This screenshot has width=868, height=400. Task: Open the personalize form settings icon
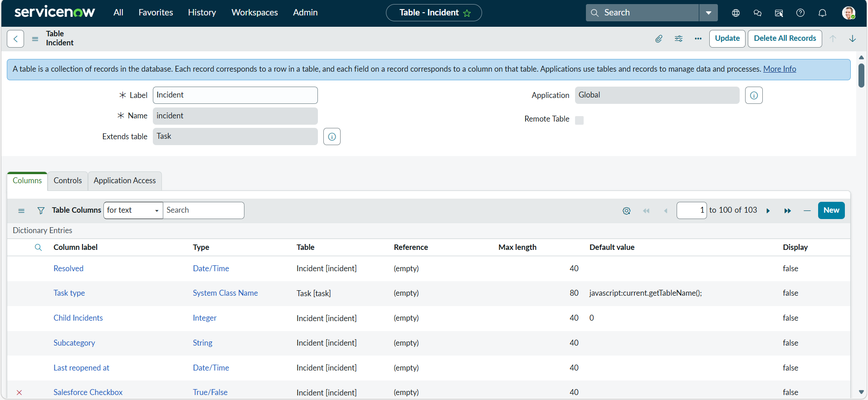678,39
